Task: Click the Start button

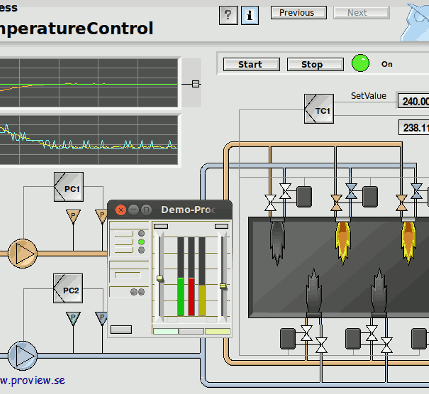Action: pos(251,64)
